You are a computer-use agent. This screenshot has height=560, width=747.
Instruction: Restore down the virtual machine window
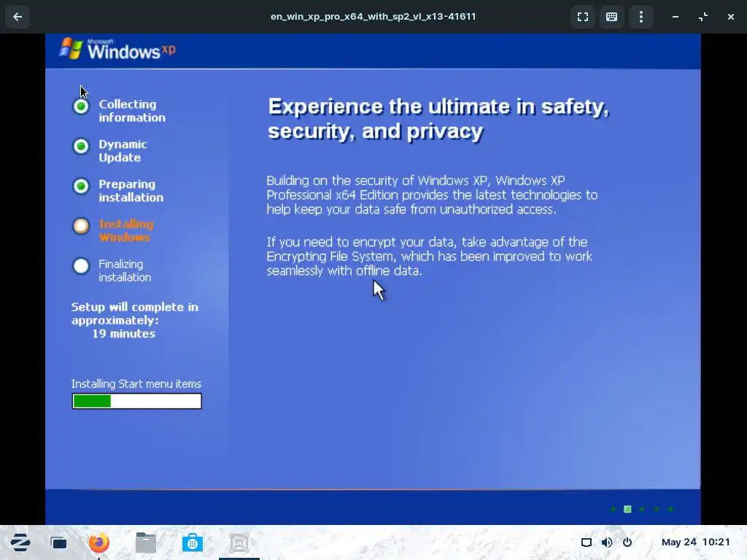[703, 17]
